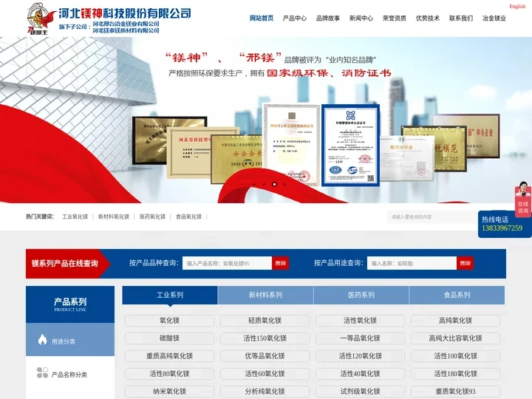Screen dimensions: 532x399
Task: Open the 轻质氧化镁 product button
Action: pyautogui.click(x=265, y=320)
